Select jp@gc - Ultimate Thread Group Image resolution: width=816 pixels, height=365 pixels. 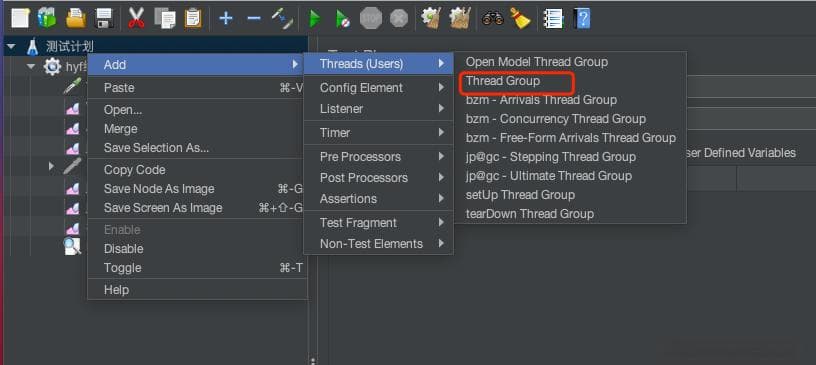pyautogui.click(x=570, y=176)
